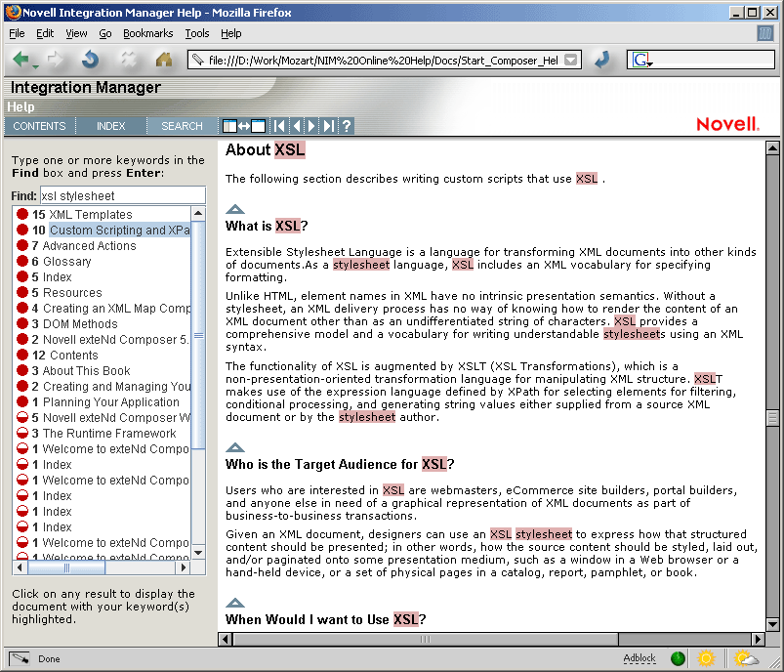This screenshot has width=784, height=672.
Task: Open the browser Home icon
Action: pyautogui.click(x=164, y=60)
